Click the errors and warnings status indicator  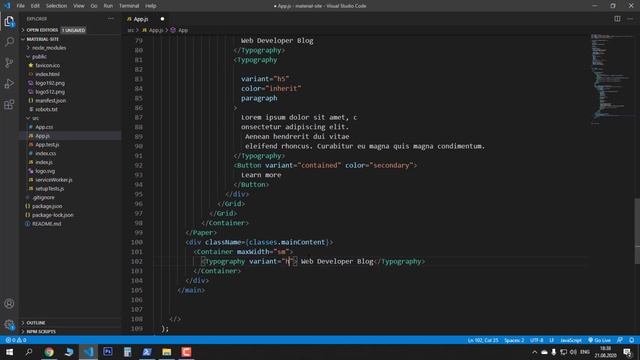tap(16, 340)
